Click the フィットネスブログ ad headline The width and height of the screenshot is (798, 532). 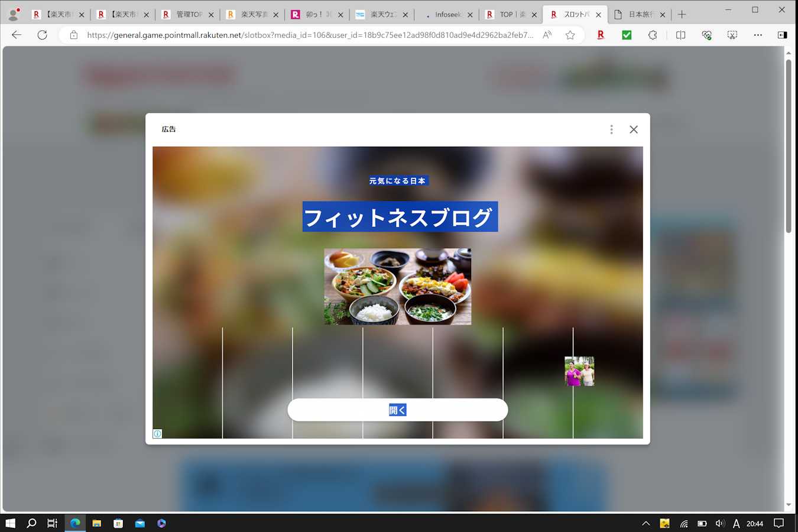(x=400, y=217)
